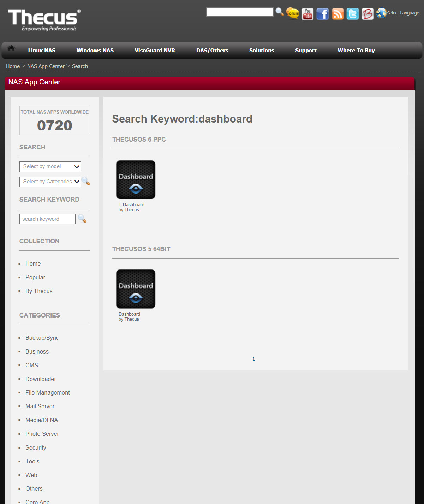The height and width of the screenshot is (504, 424).
Task: Open the YouTube icon
Action: click(x=307, y=14)
